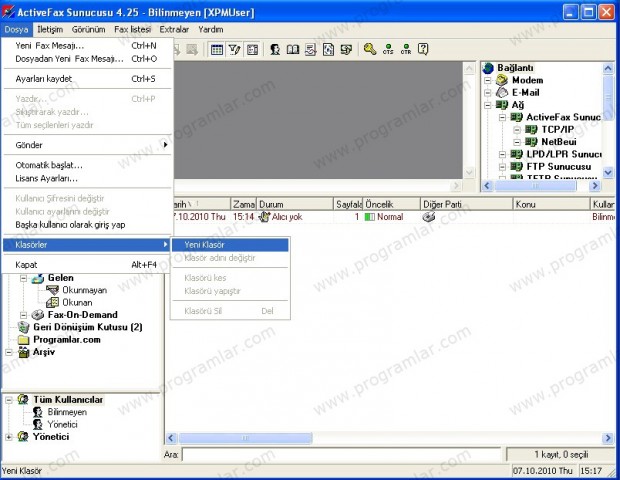620x480 pixels.
Task: Select LPD/LPR Sunucu tree item
Action: click(563, 154)
